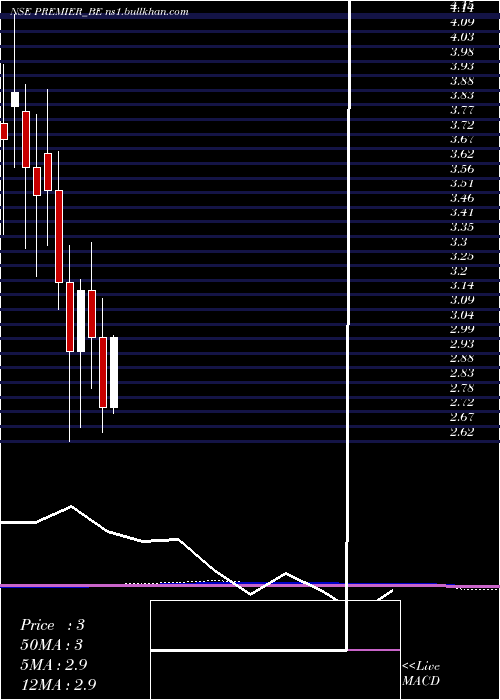Click the 3.62 price axis label
This screenshot has height=700, width=500.
tap(462, 154)
